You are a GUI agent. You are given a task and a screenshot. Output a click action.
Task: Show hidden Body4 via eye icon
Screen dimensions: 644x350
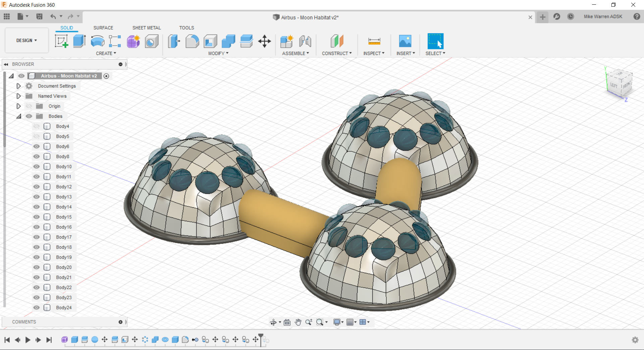[37, 126]
